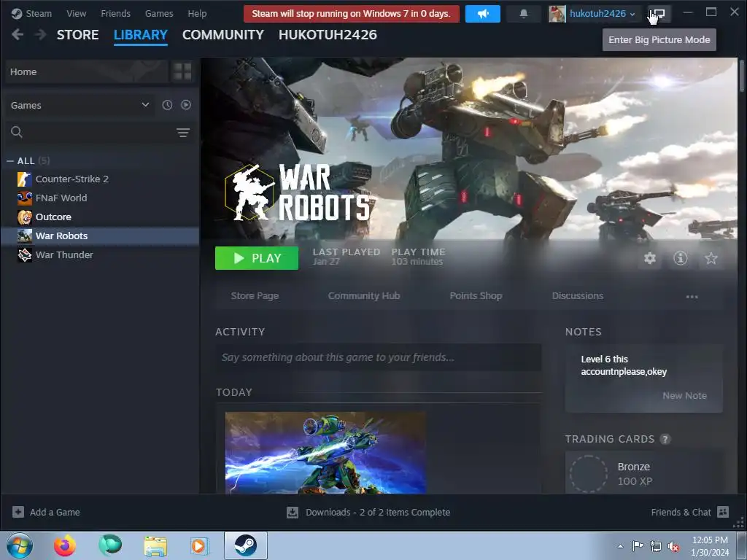The image size is (747, 560).
Task: Select the FNaF World game icon
Action: 25,198
